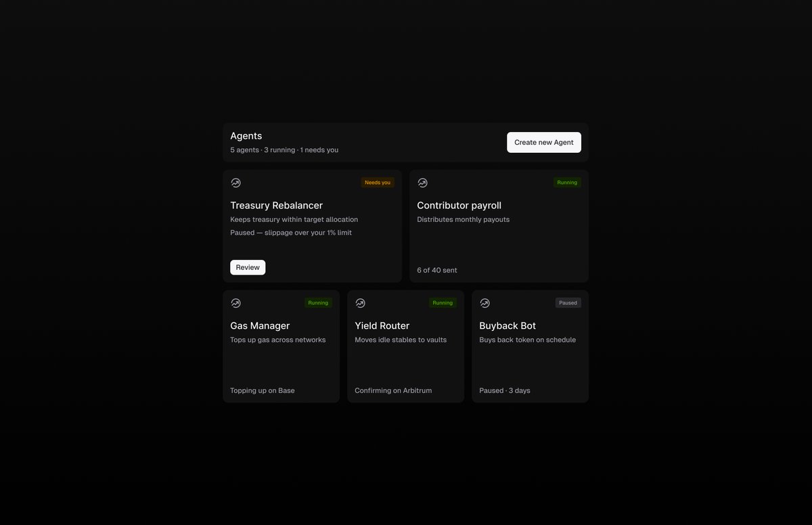Click the Yield Router card icon
Viewport: 812px width, 525px height.
coord(360,303)
